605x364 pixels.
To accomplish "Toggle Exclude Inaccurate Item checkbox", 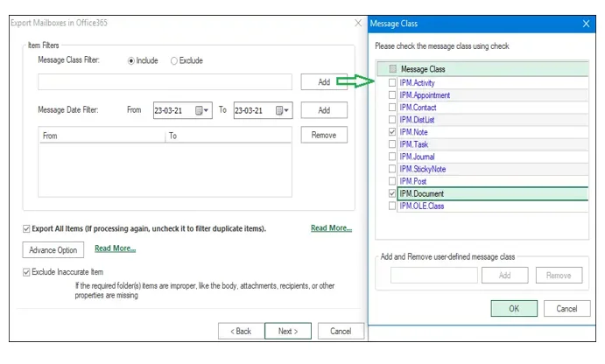I will [26, 272].
